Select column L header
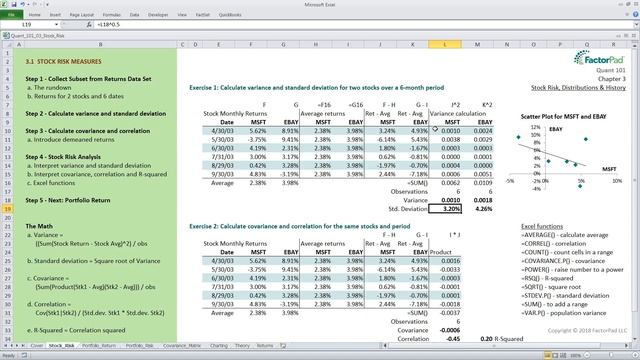Viewport: 640px width, 360px height. (445, 44)
